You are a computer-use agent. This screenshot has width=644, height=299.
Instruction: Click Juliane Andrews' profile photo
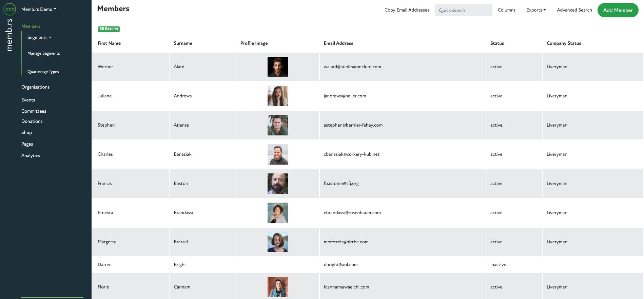(x=277, y=96)
